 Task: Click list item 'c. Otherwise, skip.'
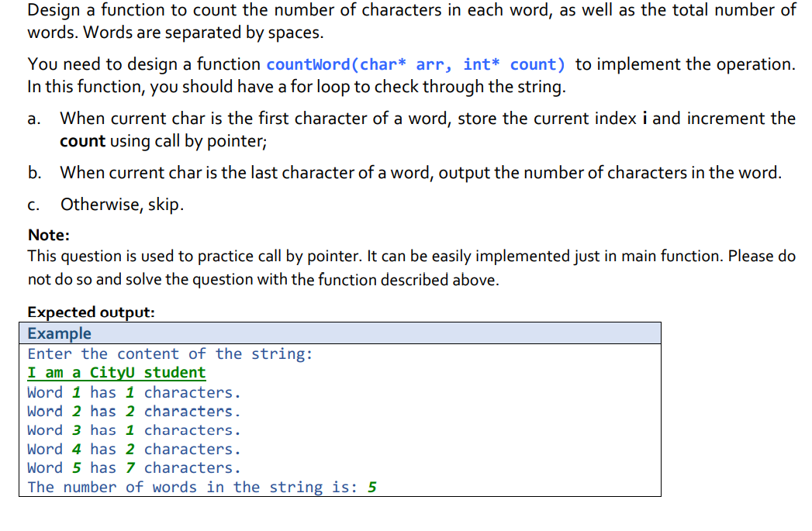coord(105,205)
